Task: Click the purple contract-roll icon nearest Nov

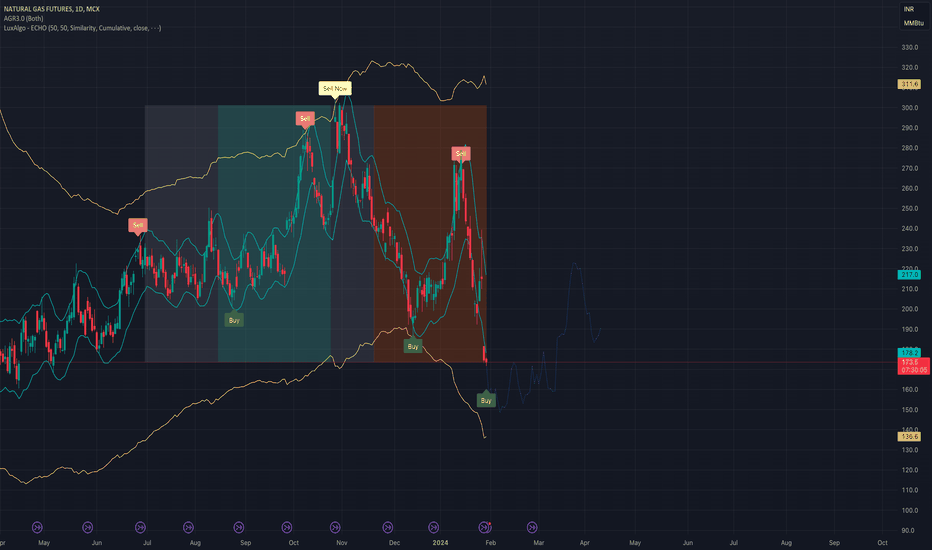Action: pyautogui.click(x=335, y=527)
